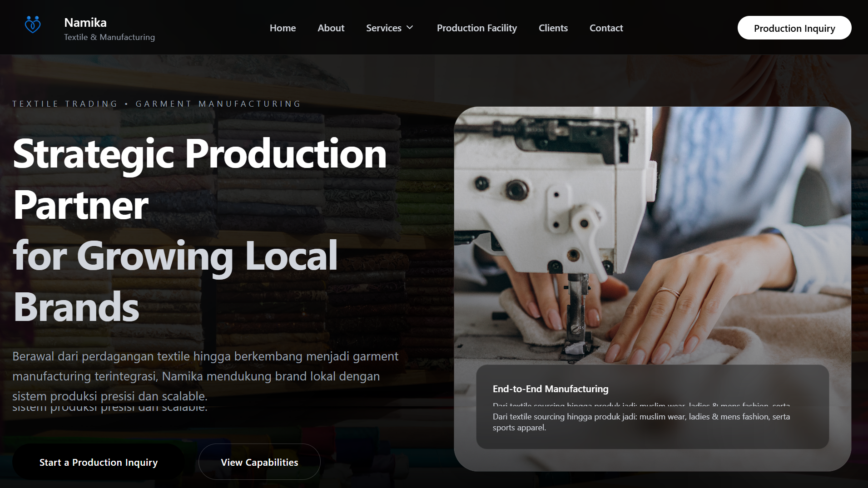Go to the Contact page
Screen dimensions: 868x488
(x=606, y=28)
